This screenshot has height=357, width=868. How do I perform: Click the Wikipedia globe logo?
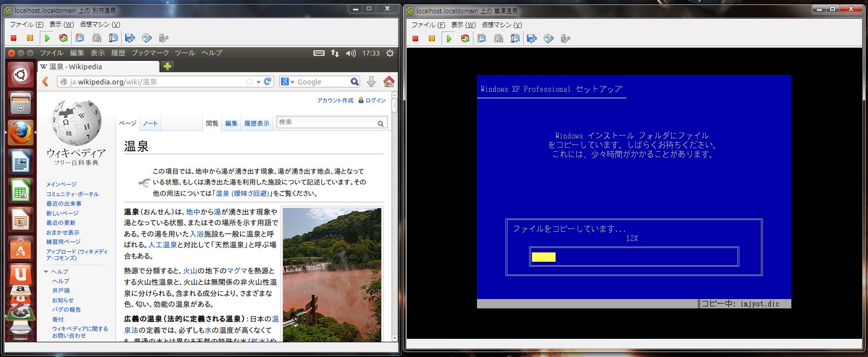pyautogui.click(x=77, y=123)
